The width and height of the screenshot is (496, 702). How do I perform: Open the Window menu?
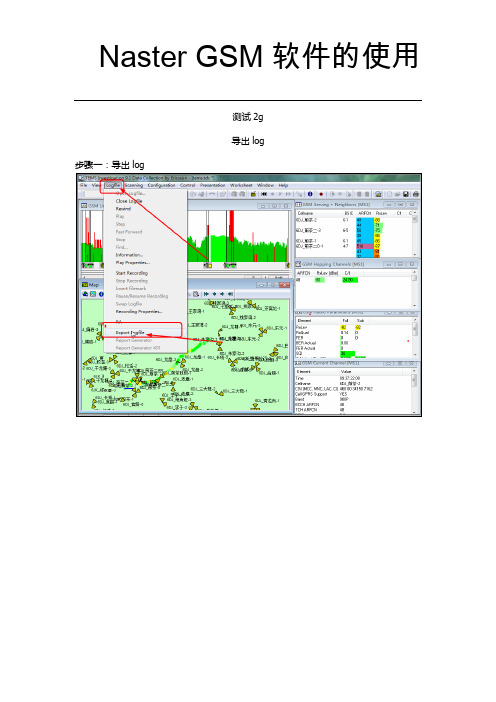[265, 185]
